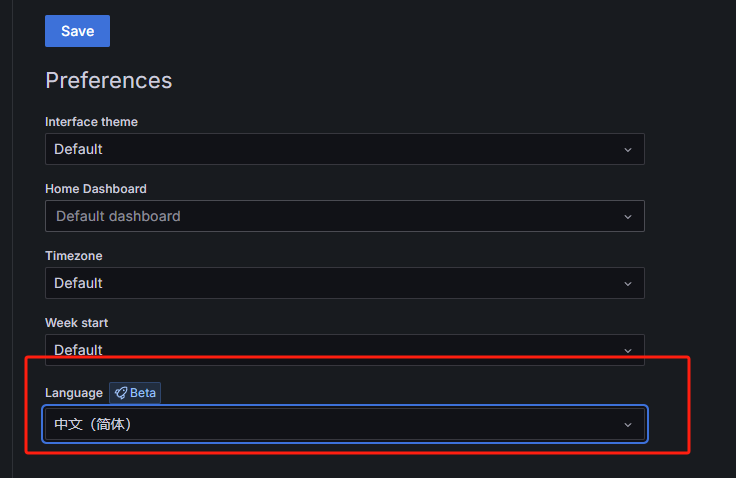Click the Timezone label

point(73,256)
